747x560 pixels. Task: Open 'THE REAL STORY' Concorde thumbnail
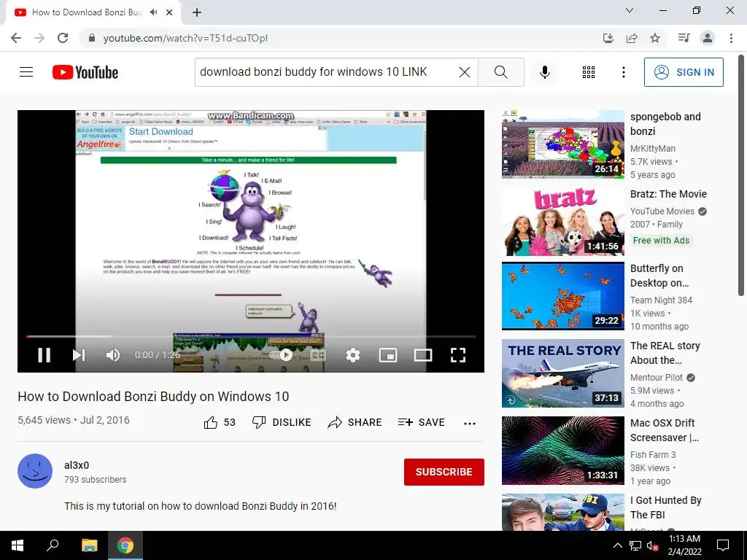(563, 373)
